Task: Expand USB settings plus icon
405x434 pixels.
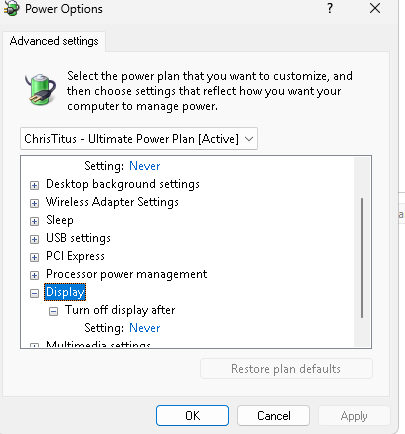Action: (x=34, y=239)
